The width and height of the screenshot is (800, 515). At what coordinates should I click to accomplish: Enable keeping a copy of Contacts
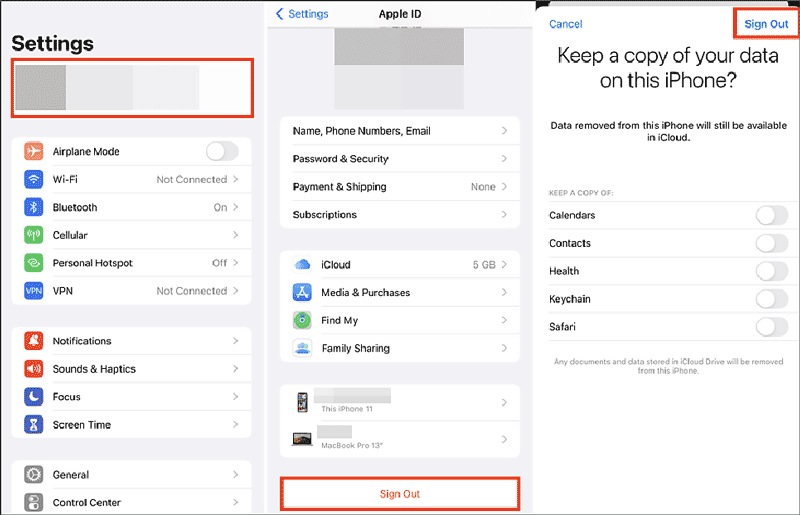tap(772, 243)
